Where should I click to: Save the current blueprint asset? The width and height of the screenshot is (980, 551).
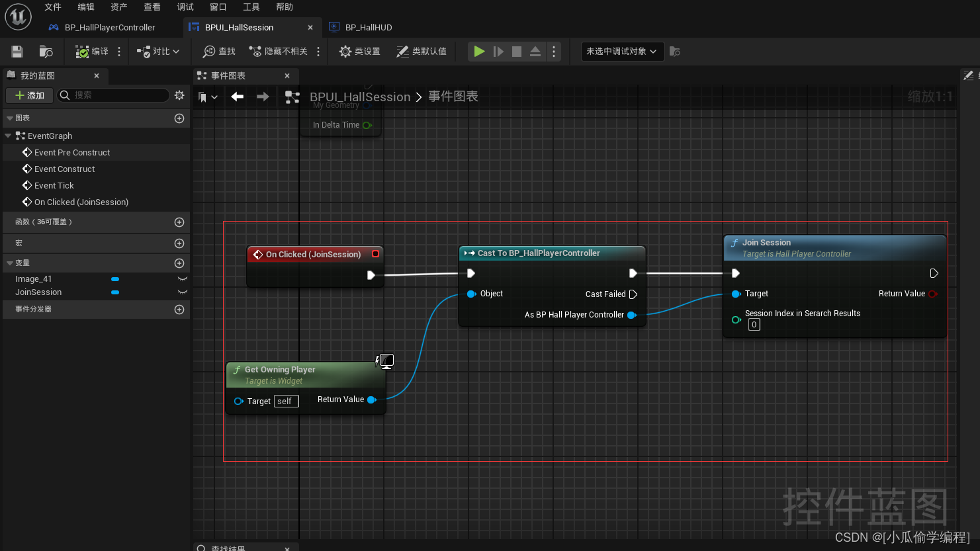pos(17,51)
